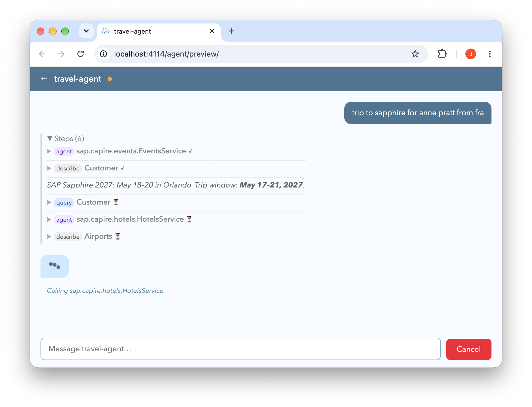Viewport: 532px width, 407px height.
Task: Click the address bar URL
Action: click(x=166, y=54)
